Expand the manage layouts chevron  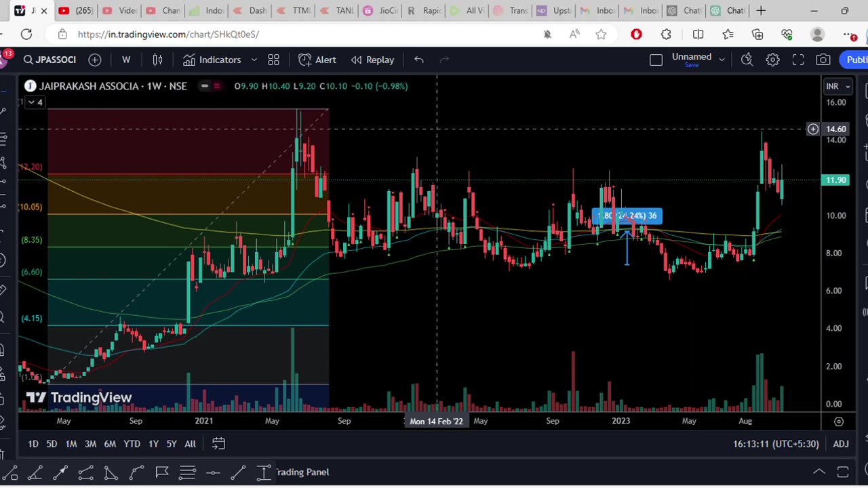[x=722, y=60]
